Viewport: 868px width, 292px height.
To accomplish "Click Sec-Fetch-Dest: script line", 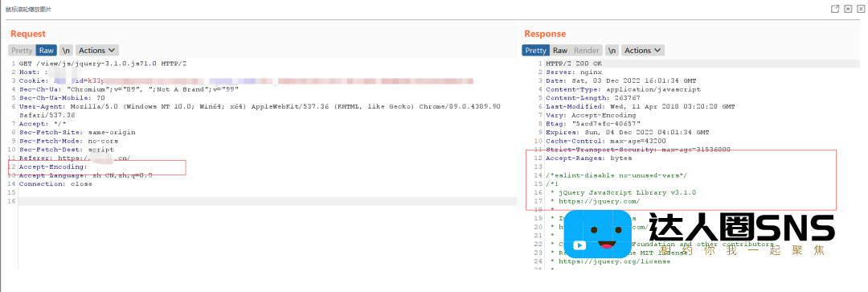I will pos(67,150).
